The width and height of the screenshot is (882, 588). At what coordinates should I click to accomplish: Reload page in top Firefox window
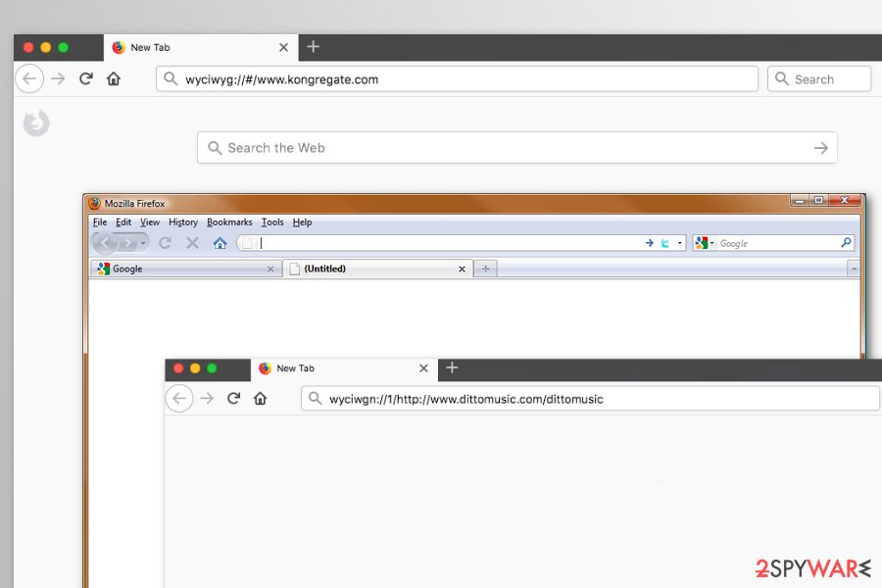86,78
